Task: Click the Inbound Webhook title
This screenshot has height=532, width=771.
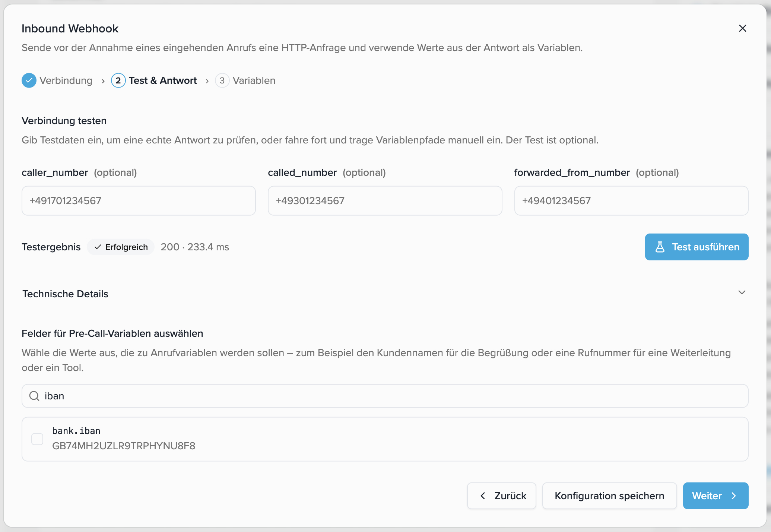Action: click(70, 29)
